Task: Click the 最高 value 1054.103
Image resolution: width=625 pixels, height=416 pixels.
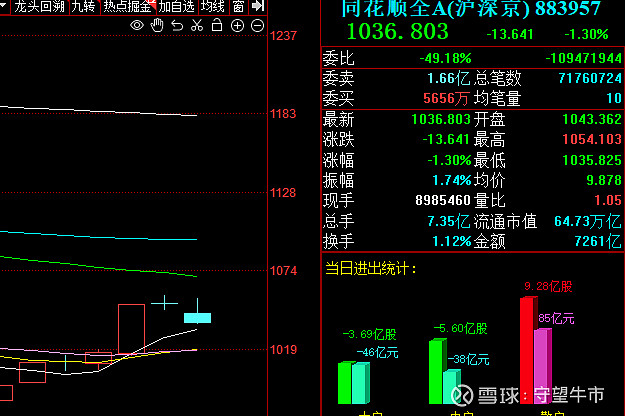Action: tap(592, 139)
